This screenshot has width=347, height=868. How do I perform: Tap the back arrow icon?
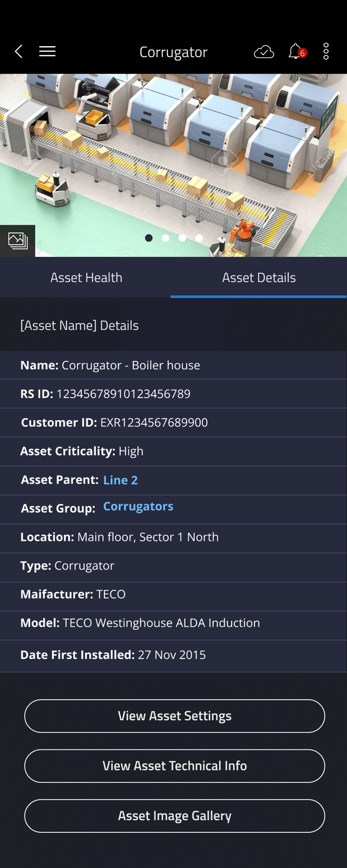pyautogui.click(x=19, y=52)
